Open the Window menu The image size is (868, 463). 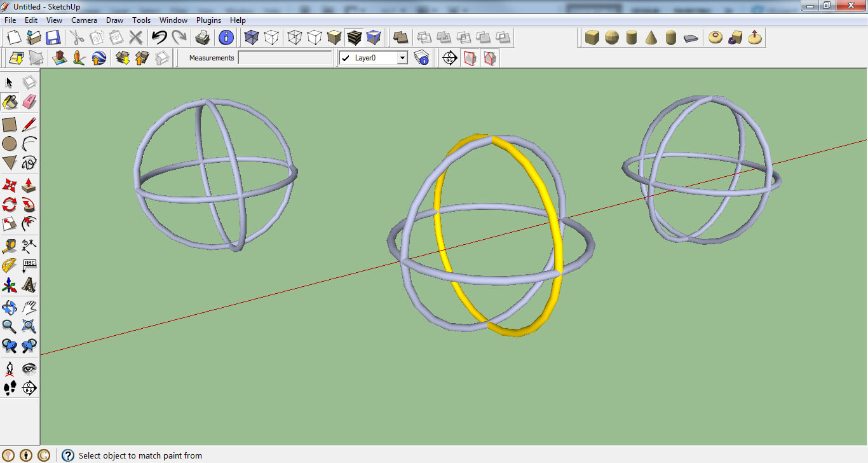coord(173,20)
